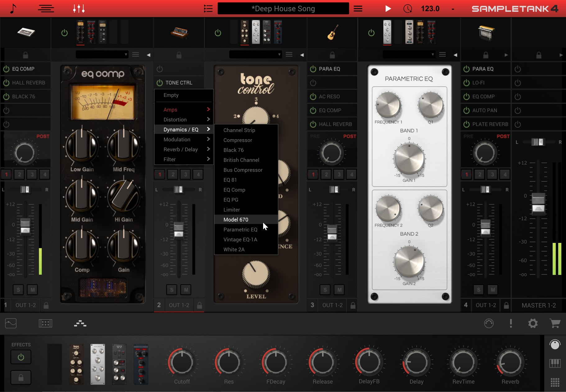566x392 pixels.
Task: Toggle LO-FI effect power on channel 4
Action: 466,83
